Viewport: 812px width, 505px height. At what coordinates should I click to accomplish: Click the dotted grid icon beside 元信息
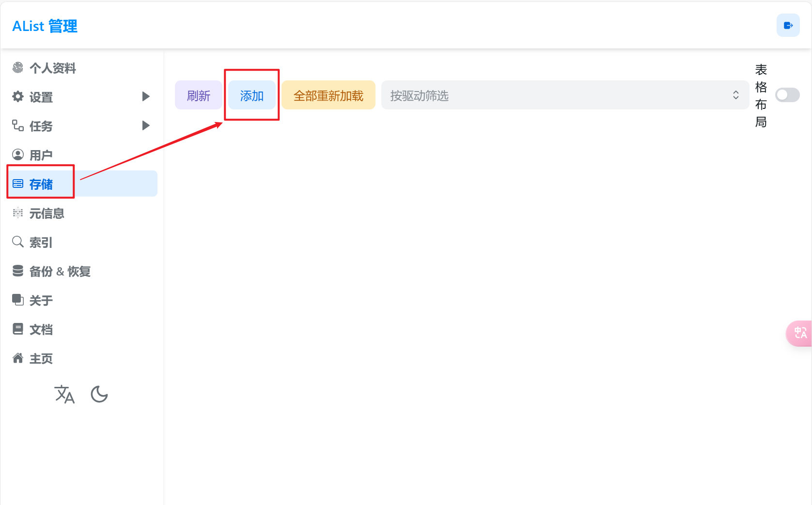(18, 213)
